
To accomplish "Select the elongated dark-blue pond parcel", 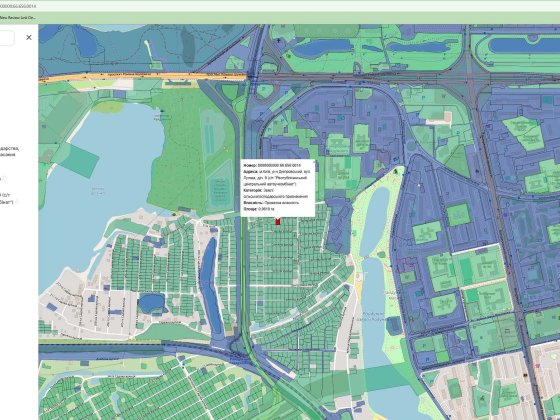I will click(211, 286).
